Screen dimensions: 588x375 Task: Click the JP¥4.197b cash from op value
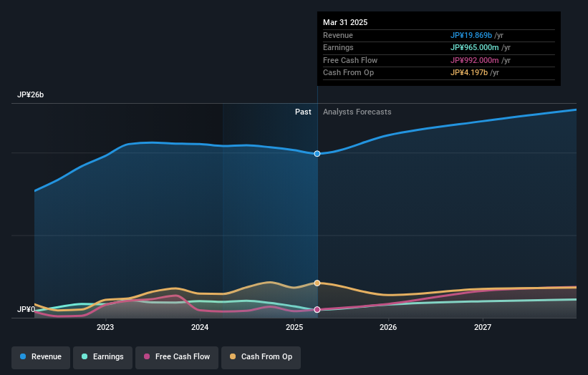click(x=468, y=73)
